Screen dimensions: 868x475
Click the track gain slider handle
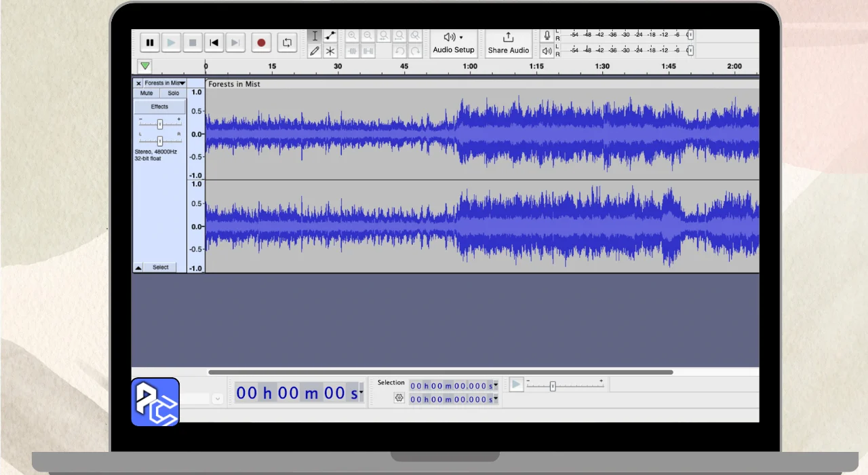coord(160,124)
